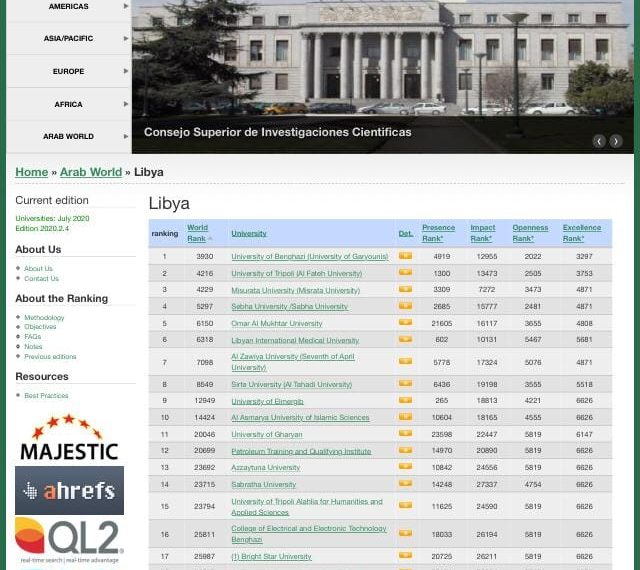Image resolution: width=640 pixels, height=570 pixels.
Task: Click the next slide arrow on banner
Action: pos(616,141)
